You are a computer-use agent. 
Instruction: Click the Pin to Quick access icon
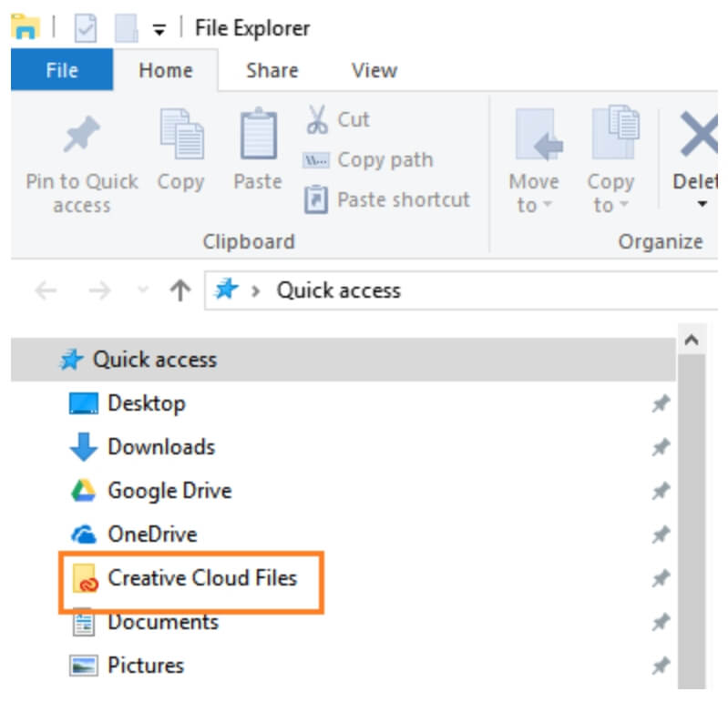click(82, 135)
